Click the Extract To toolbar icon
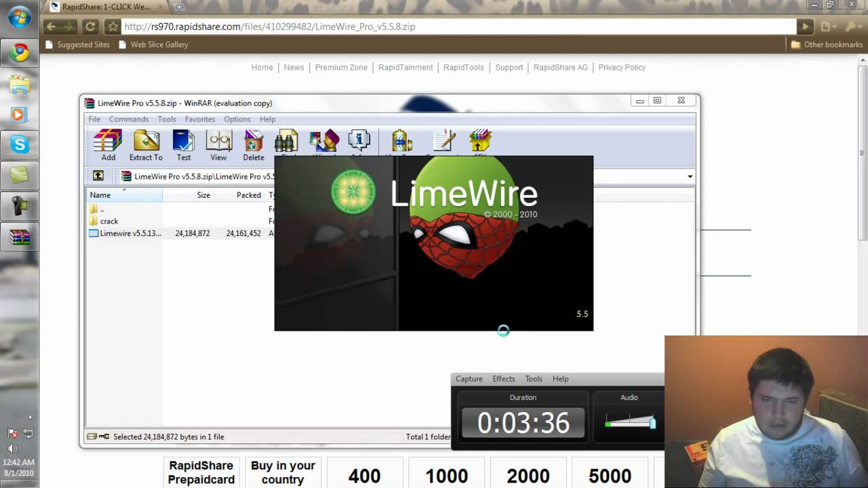 [x=146, y=145]
